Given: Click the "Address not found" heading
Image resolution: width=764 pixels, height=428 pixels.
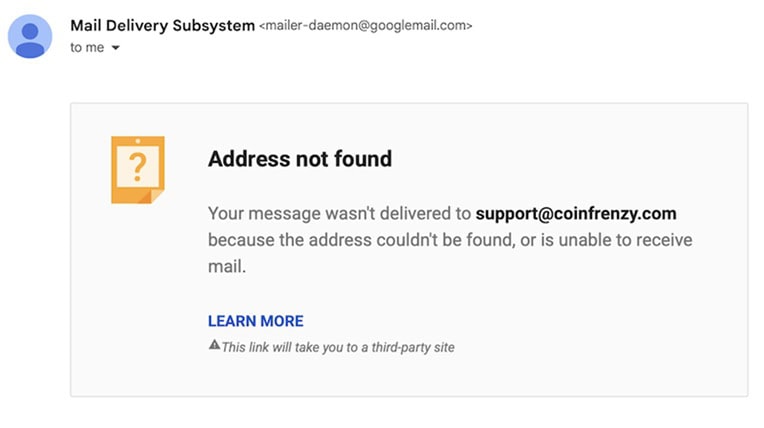Looking at the screenshot, I should tap(299, 159).
